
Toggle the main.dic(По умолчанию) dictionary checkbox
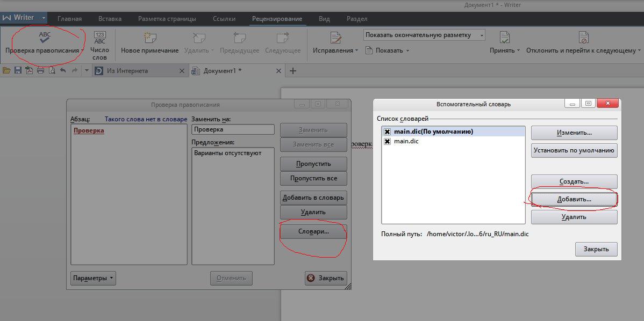tap(387, 132)
